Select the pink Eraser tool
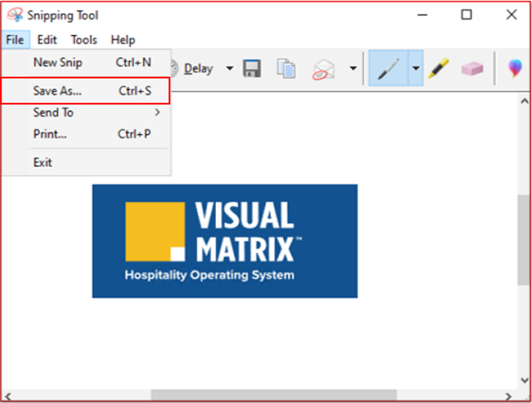 pos(471,69)
